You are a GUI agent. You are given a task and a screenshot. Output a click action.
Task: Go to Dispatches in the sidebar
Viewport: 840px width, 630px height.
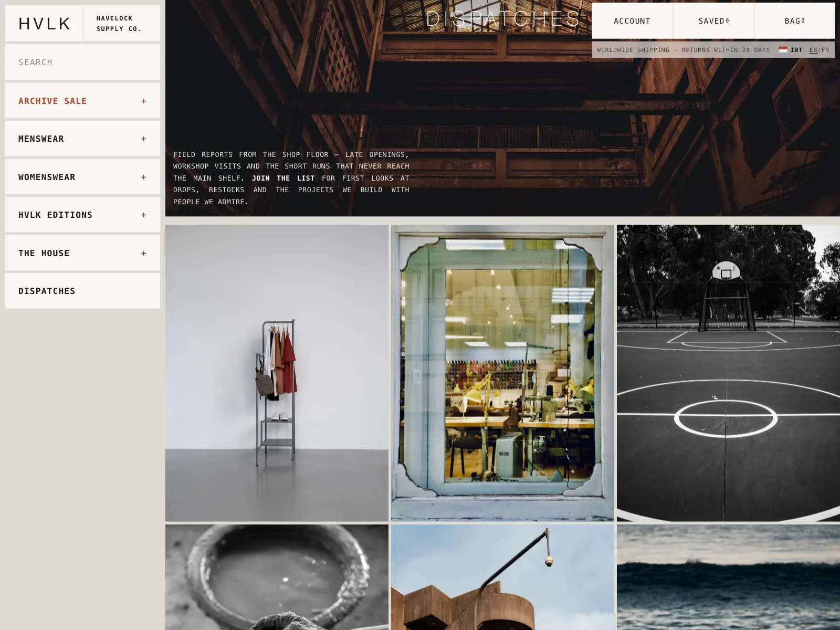pos(82,291)
